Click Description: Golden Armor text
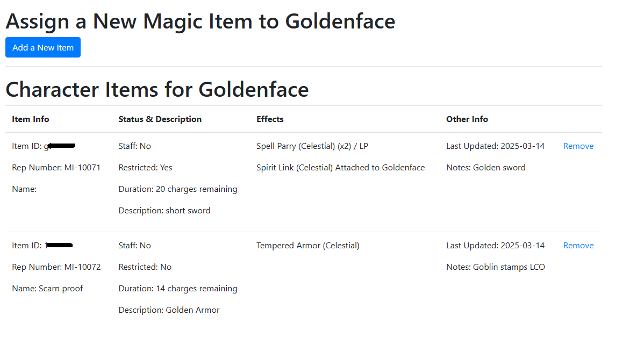 (169, 310)
